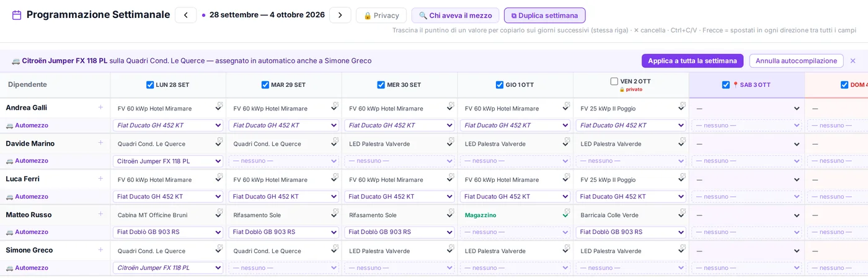This screenshot has width=868, height=278.
Task: Uncheck the MAR 29 SET day checkbox
Action: point(265,85)
